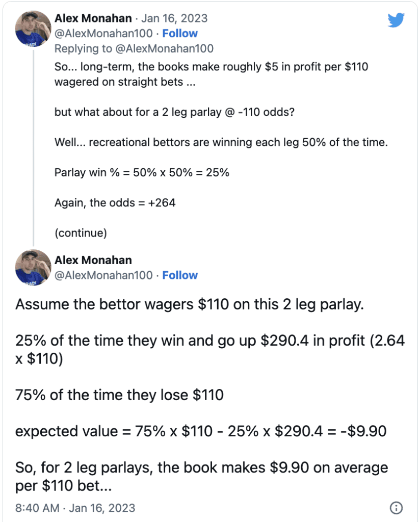This screenshot has height=522, width=420.
Task: Click the Again, the odds = +264 line
Action: pyautogui.click(x=115, y=203)
